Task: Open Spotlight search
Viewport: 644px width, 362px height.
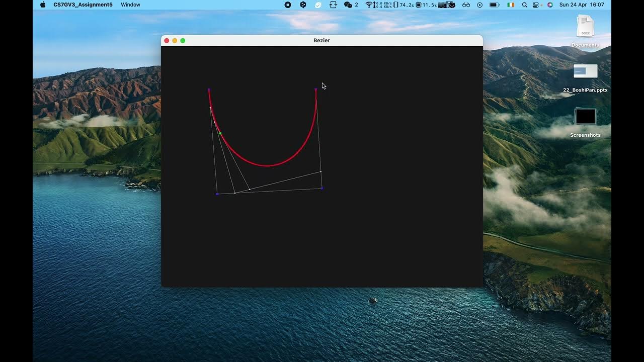Action: pos(525,5)
